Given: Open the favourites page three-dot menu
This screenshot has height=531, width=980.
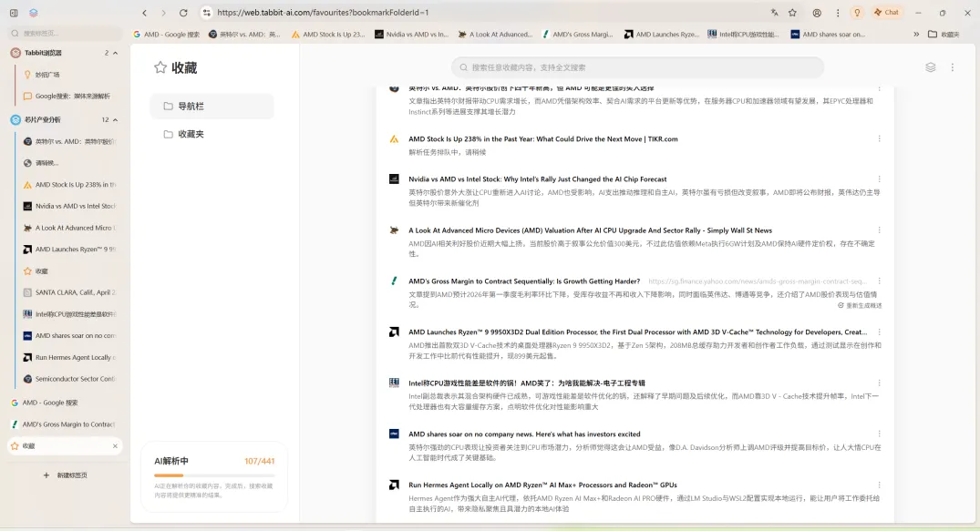Looking at the screenshot, I should click(953, 67).
